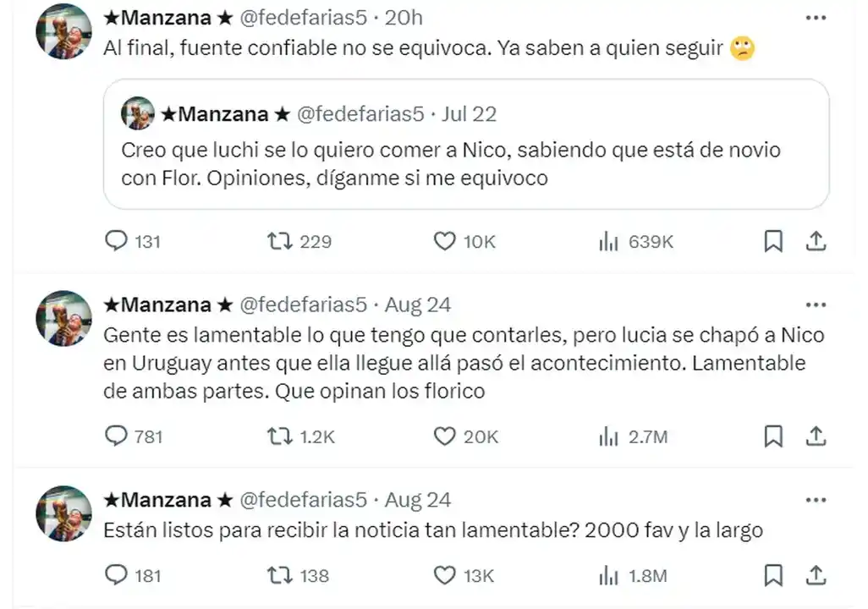Image resolution: width=868 pixels, height=609 pixels.
Task: Share the top 20h tweet
Action: (x=816, y=242)
